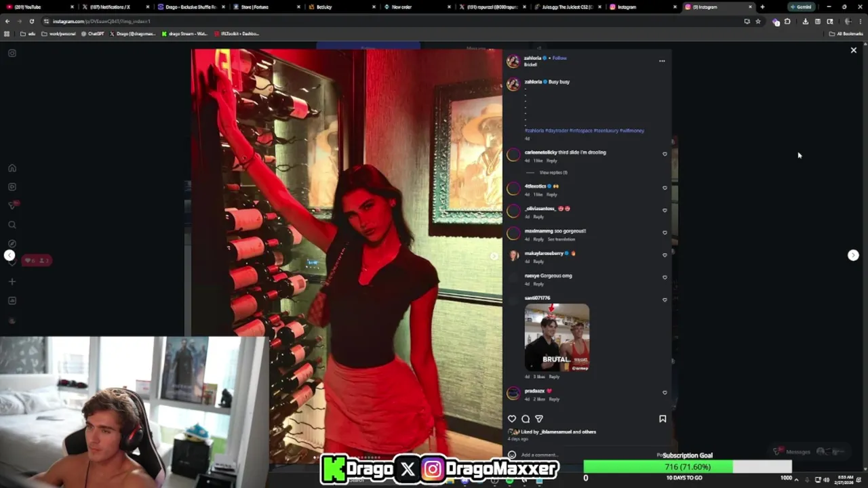
Task: Like santi071776's comment
Action: (665, 300)
